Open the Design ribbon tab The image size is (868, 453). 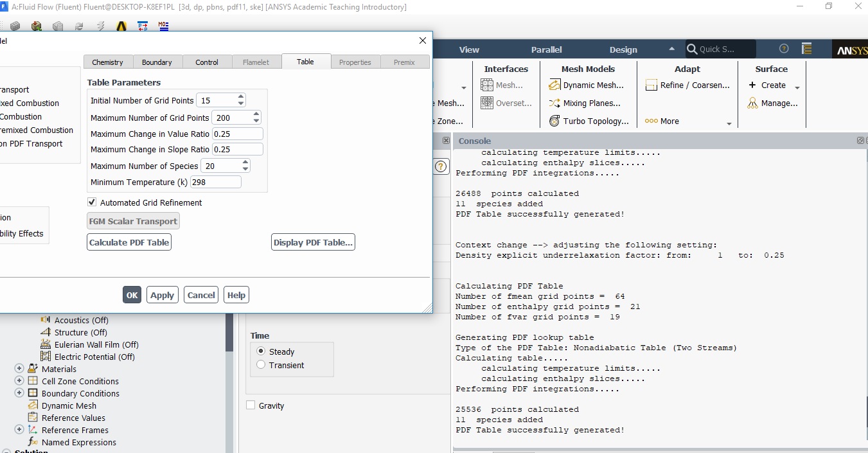623,49
